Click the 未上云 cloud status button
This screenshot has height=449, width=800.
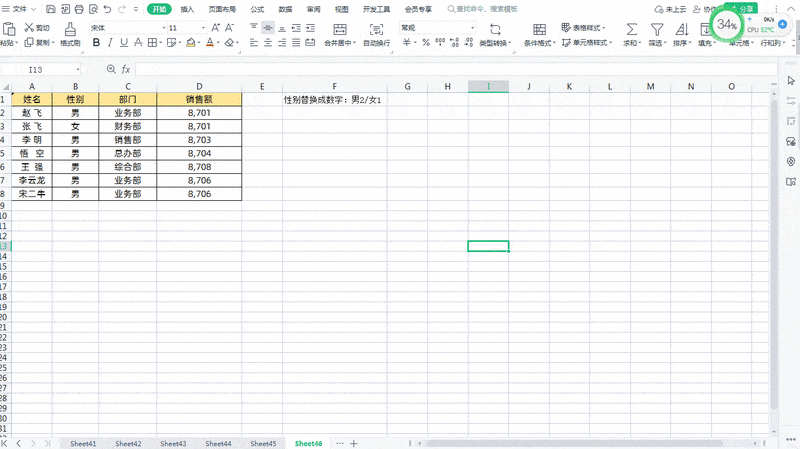(670, 9)
